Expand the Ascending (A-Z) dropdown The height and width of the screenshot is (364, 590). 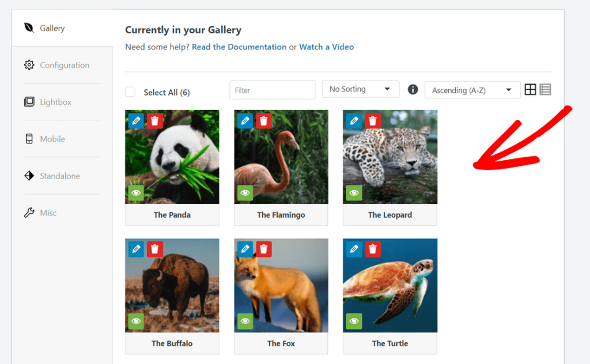pos(472,90)
